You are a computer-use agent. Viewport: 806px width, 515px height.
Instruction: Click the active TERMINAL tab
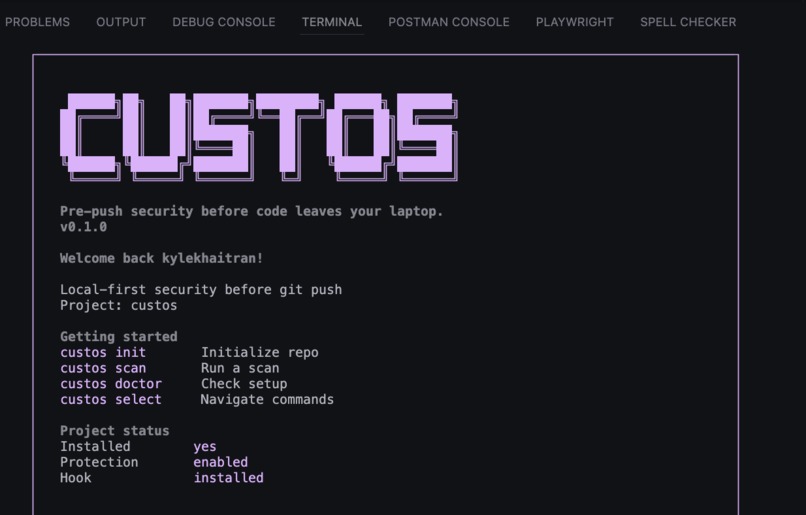coord(332,22)
